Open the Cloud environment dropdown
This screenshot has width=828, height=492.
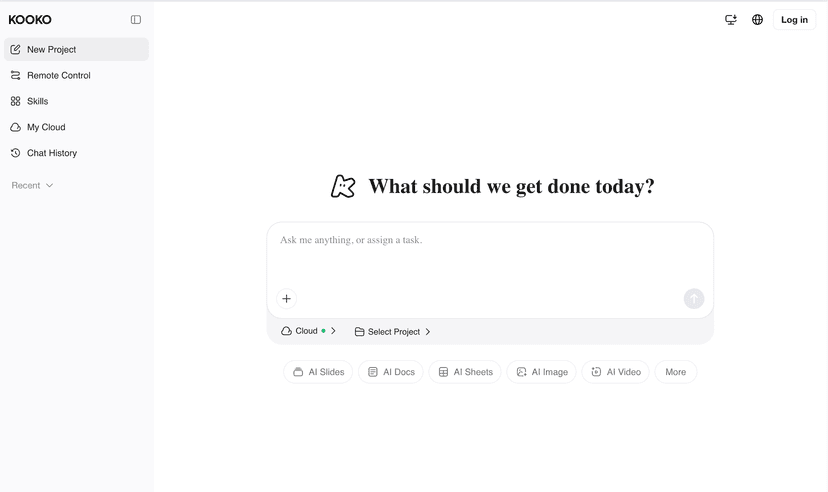[x=308, y=331]
